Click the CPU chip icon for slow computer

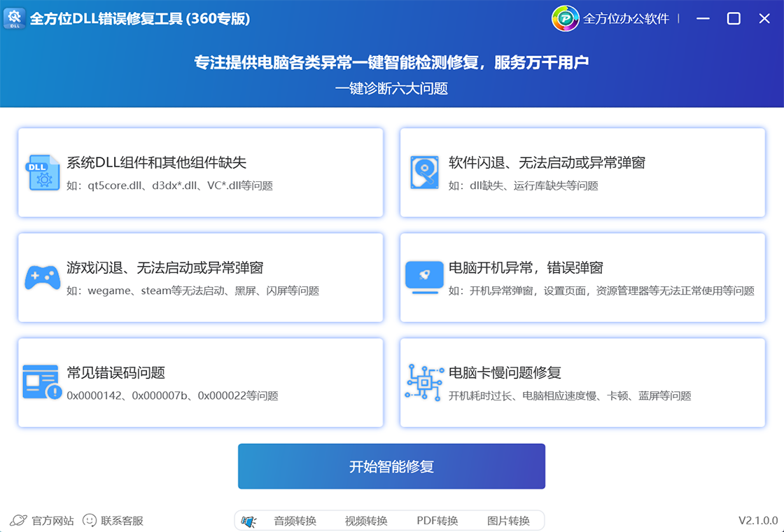click(x=424, y=382)
